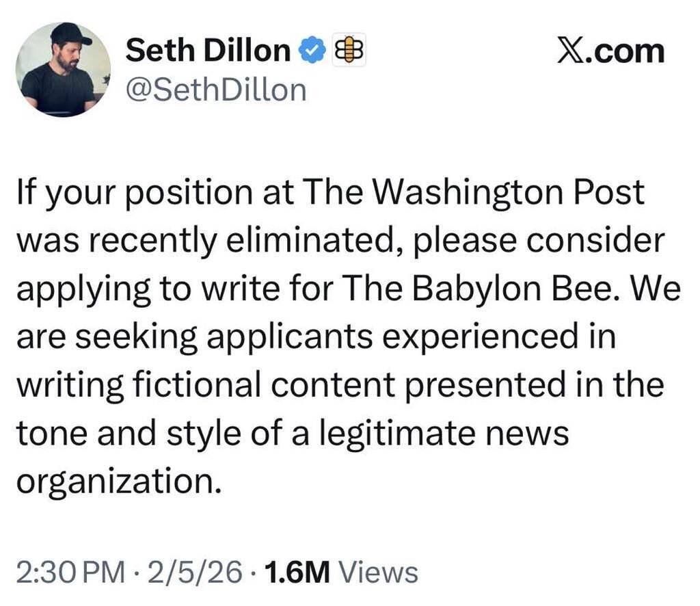This screenshot has width=700, height=606.
Task: Click the Babylon Bee affiliation badge
Action: (349, 51)
